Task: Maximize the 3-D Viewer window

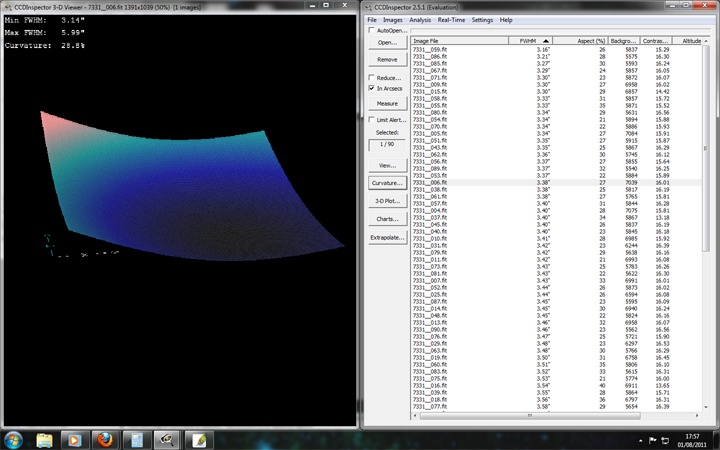Action: [x=326, y=6]
